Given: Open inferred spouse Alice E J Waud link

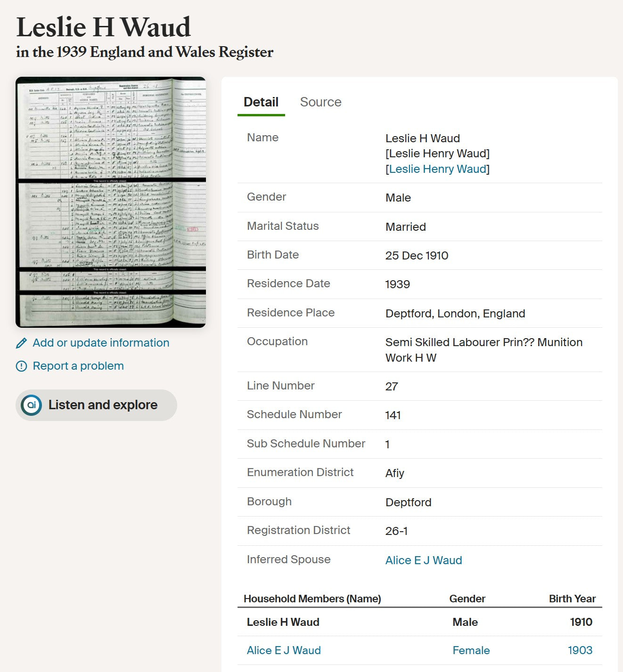Looking at the screenshot, I should [x=424, y=560].
